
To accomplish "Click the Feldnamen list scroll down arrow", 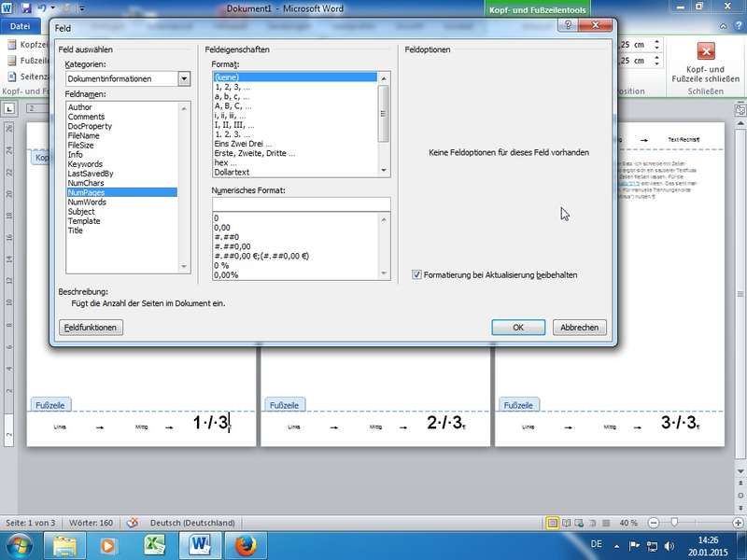I will pos(184,267).
